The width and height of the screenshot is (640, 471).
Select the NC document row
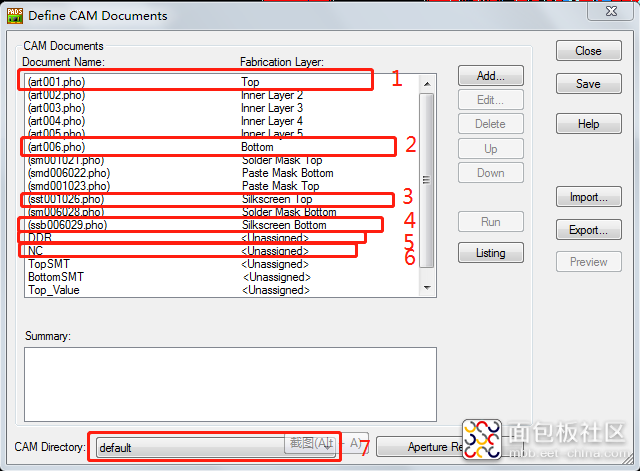[222, 251]
